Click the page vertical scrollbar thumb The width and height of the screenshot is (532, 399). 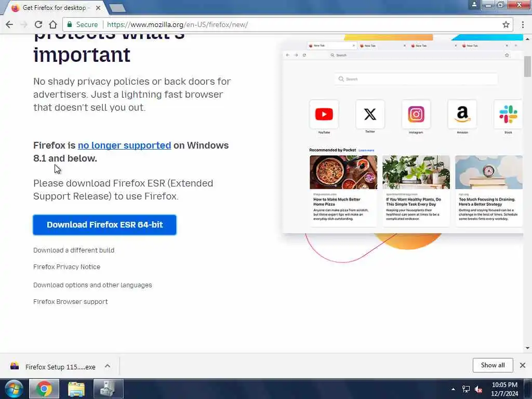[527, 66]
